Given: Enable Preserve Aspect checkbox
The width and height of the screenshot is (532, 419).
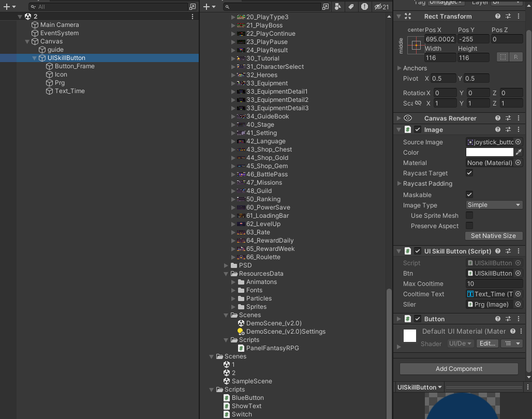Looking at the screenshot, I should click(x=469, y=226).
